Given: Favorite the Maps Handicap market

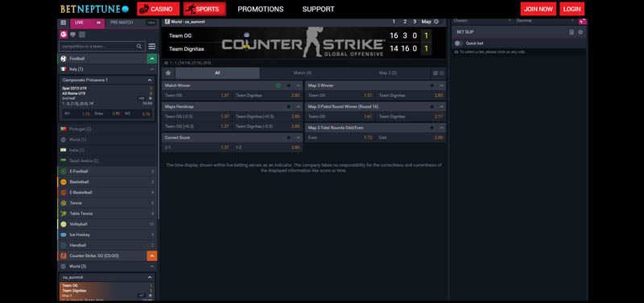Looking at the screenshot, I should click(x=289, y=106).
